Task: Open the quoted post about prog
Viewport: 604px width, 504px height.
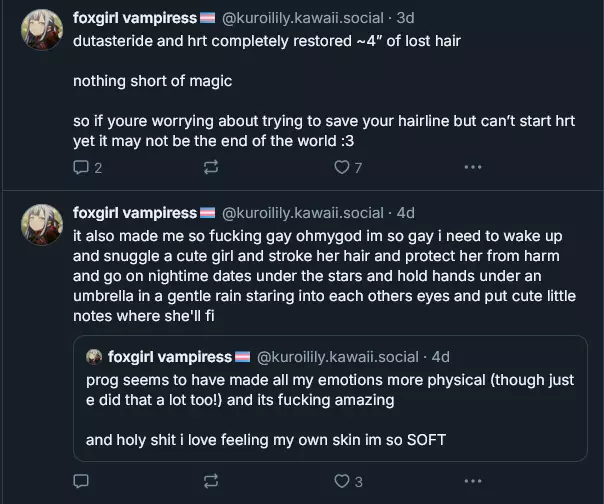Action: [330, 398]
